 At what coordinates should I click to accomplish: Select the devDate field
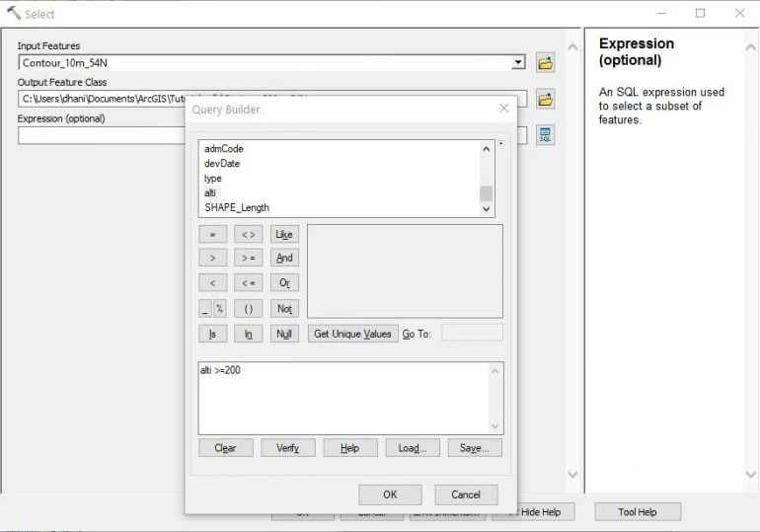(x=222, y=163)
